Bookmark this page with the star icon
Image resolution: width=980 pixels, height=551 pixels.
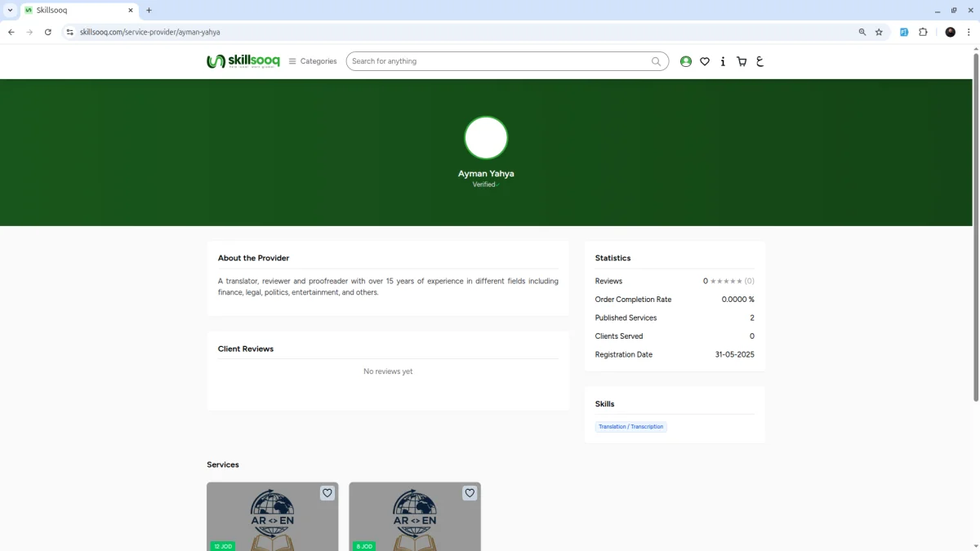coord(880,32)
